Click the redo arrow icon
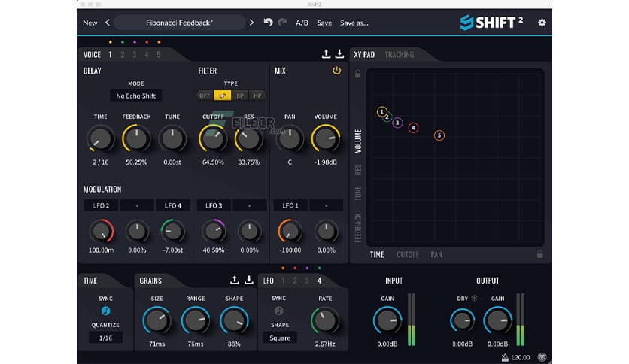The height and width of the screenshot is (364, 629). (x=282, y=23)
